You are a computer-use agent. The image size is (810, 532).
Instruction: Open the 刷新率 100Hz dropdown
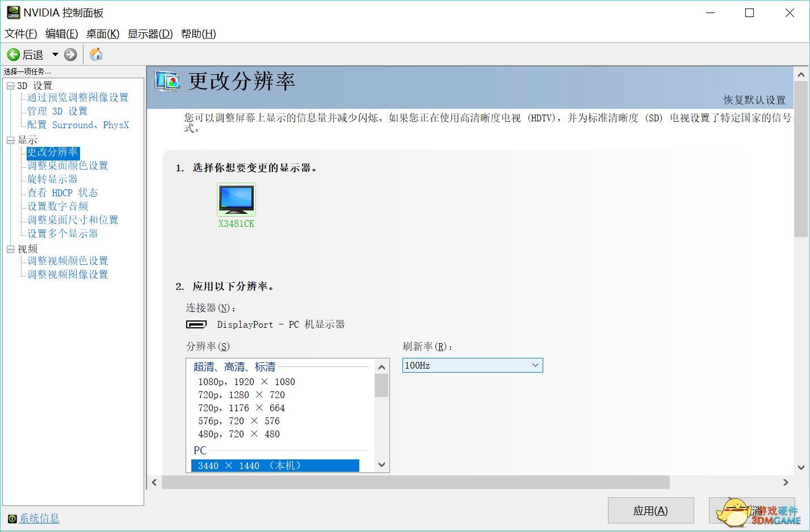(x=473, y=365)
